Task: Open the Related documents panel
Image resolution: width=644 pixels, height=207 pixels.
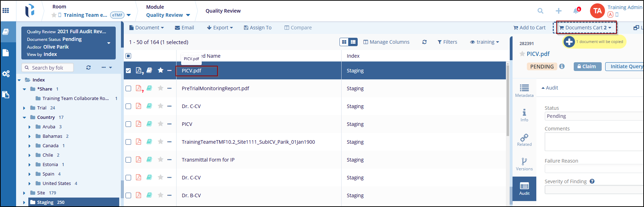Action: [x=524, y=140]
